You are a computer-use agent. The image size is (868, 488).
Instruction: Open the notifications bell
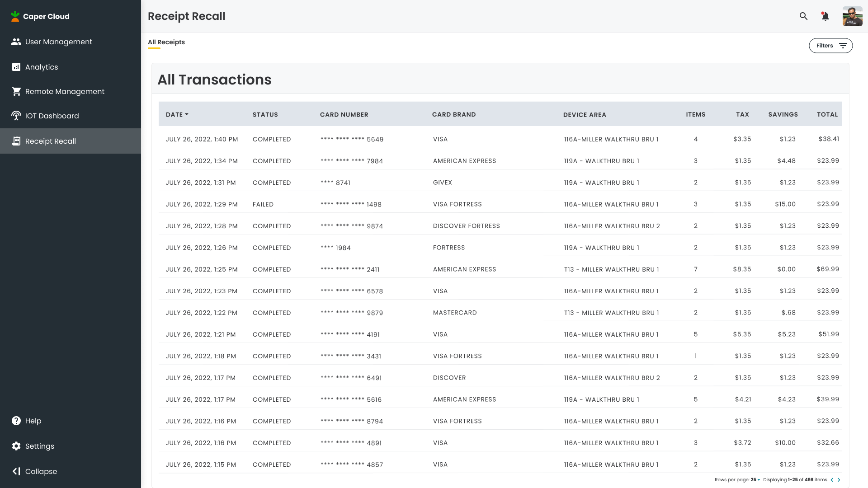coord(825,16)
